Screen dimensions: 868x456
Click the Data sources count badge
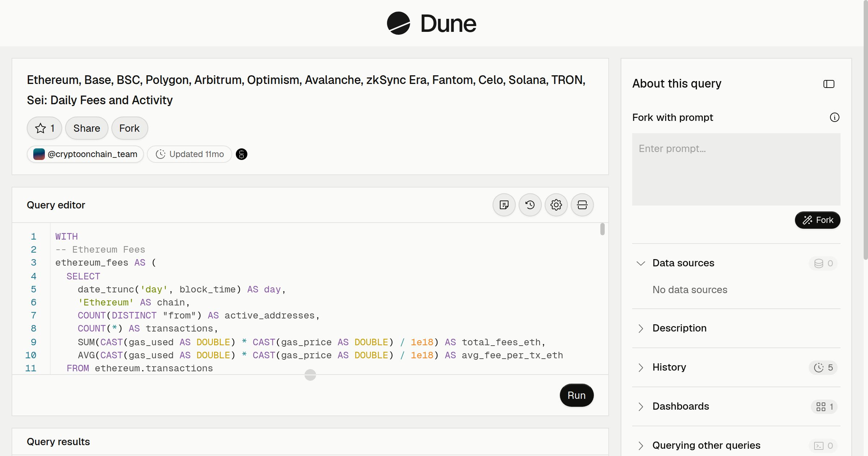[x=824, y=263]
